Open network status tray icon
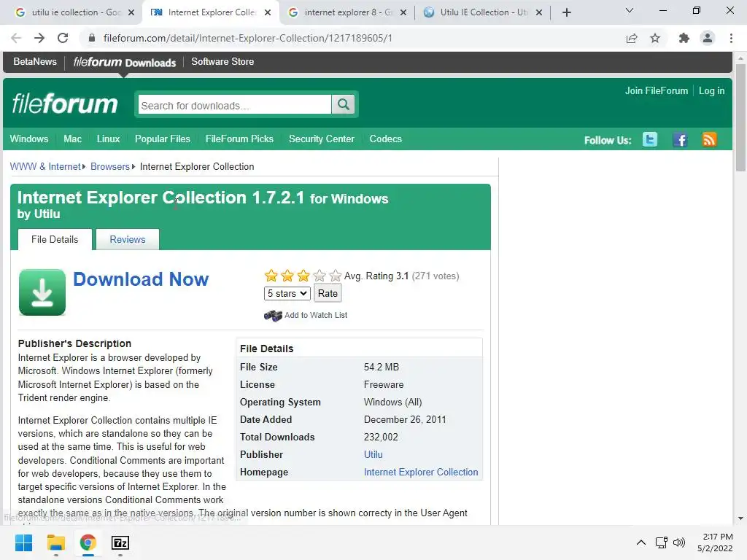 click(661, 542)
